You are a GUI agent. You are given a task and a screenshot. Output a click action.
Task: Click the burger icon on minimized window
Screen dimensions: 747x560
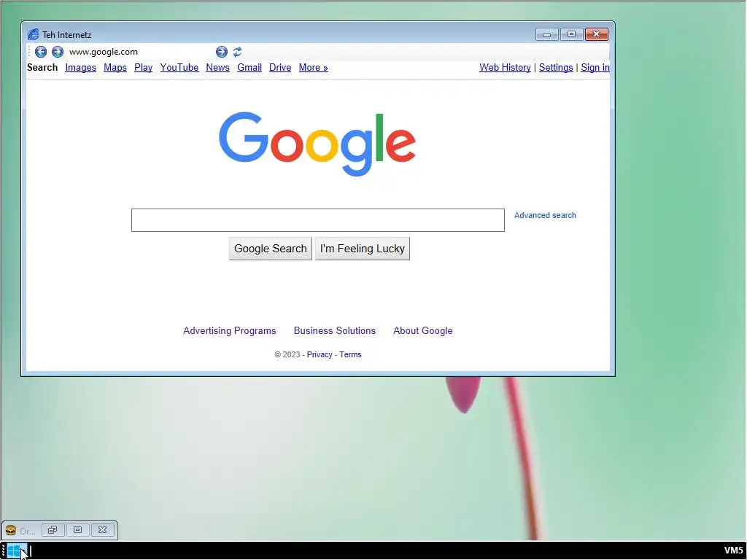click(10, 530)
